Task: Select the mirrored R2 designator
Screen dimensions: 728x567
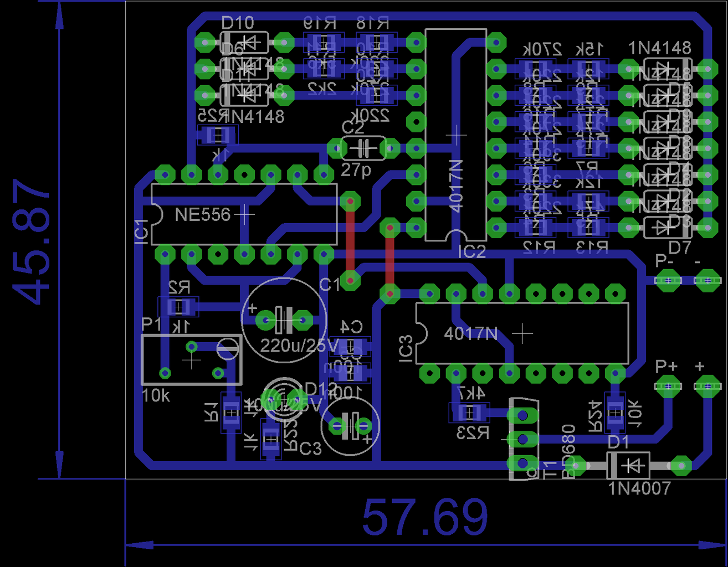Action: 178,287
